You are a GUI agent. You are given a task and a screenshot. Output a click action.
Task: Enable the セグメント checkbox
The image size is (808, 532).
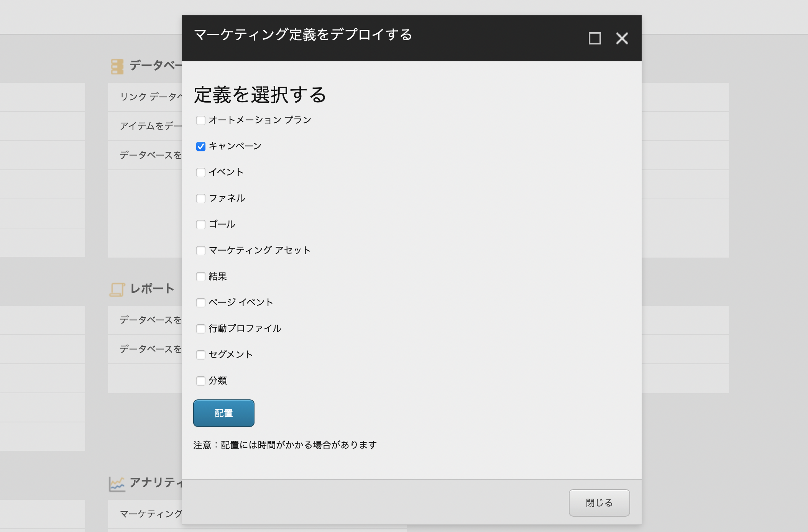201,355
